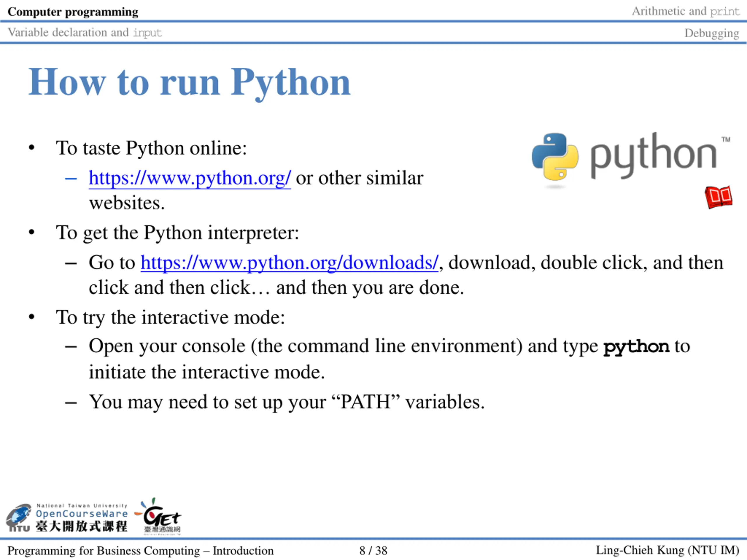Image resolution: width=747 pixels, height=560 pixels.
Task: Click the NTU OpenCourseWare logo
Action: pyautogui.click(x=67, y=518)
